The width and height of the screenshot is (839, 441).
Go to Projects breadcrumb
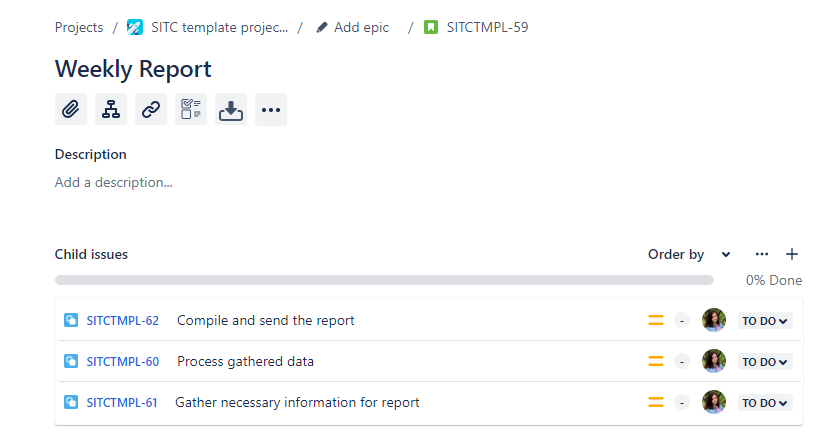[79, 27]
